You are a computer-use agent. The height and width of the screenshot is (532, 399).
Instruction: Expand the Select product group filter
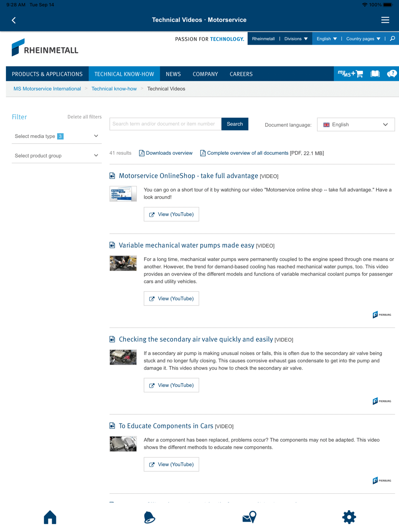click(x=57, y=156)
